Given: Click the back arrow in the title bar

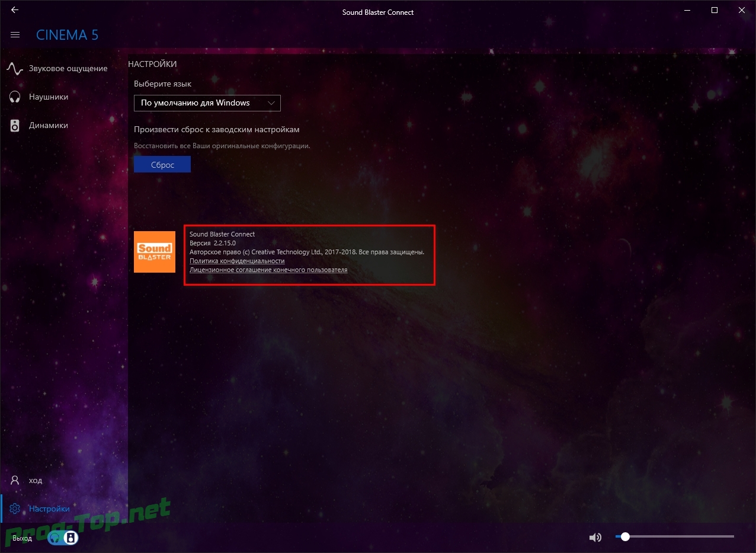Looking at the screenshot, I should 15,10.
